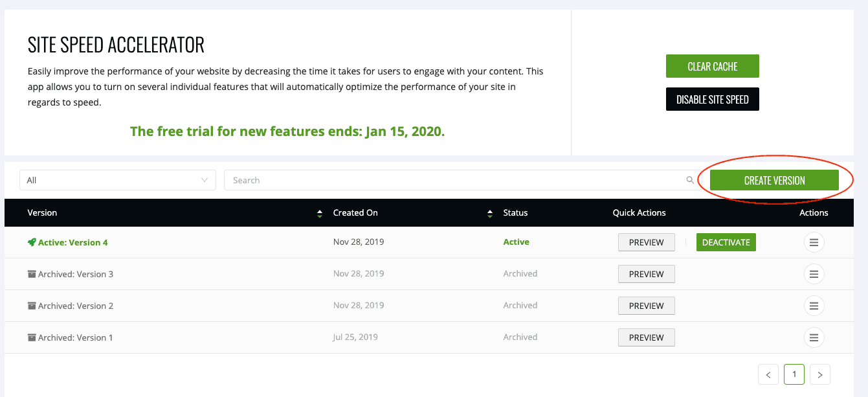Open actions menu for Archived Version 1
The width and height of the screenshot is (868, 397).
click(814, 337)
